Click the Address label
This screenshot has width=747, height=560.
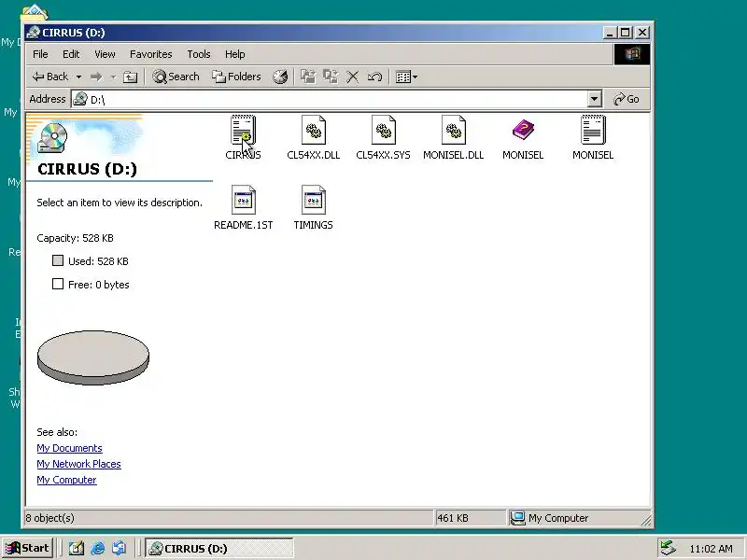point(48,99)
